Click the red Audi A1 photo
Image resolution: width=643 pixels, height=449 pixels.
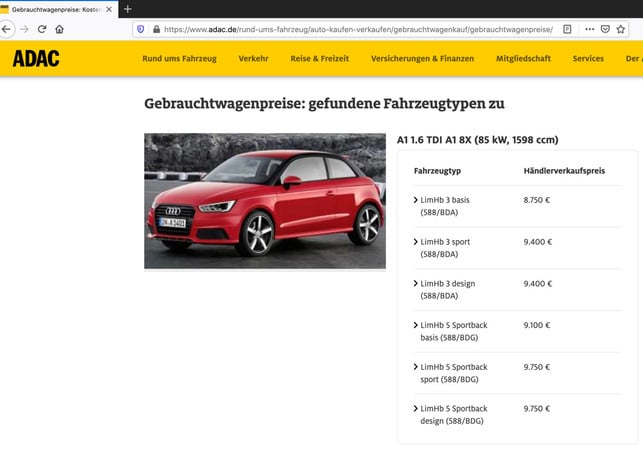(265, 201)
